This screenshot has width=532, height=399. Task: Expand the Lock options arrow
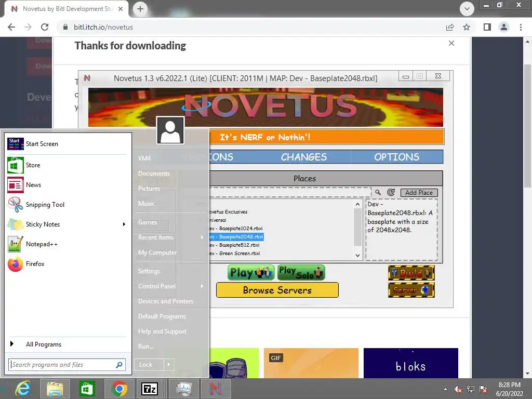click(x=169, y=365)
